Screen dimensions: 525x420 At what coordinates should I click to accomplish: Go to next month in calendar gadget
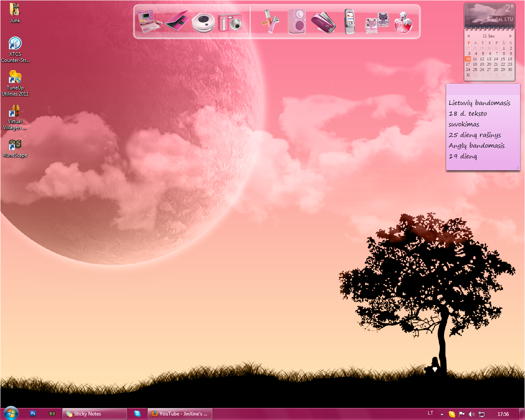511,36
